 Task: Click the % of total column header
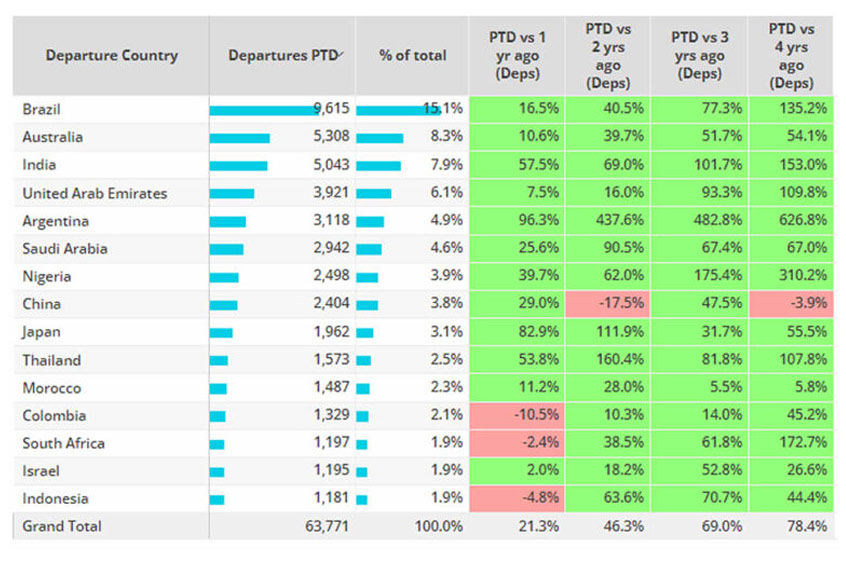click(412, 56)
